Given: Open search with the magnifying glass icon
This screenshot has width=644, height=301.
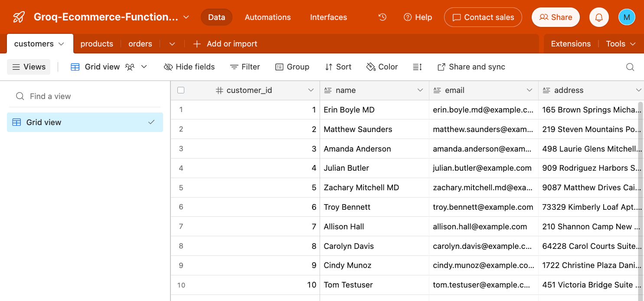Looking at the screenshot, I should point(630,67).
